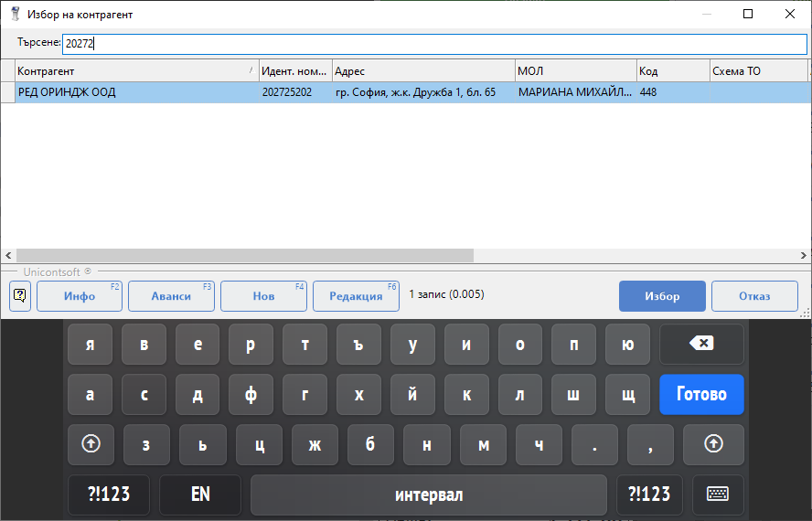Switch keyboard language with EN key
This screenshot has width=812, height=521.
(x=200, y=494)
